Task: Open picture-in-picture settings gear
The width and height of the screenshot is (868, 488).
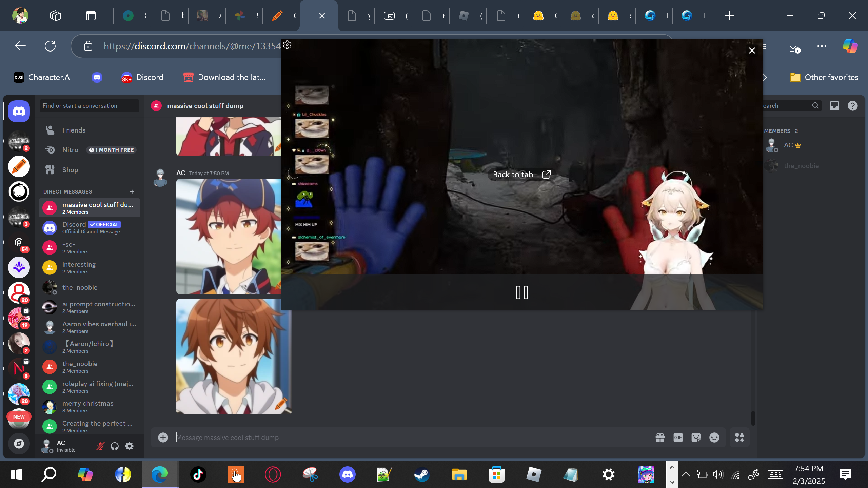Action: 287,45
